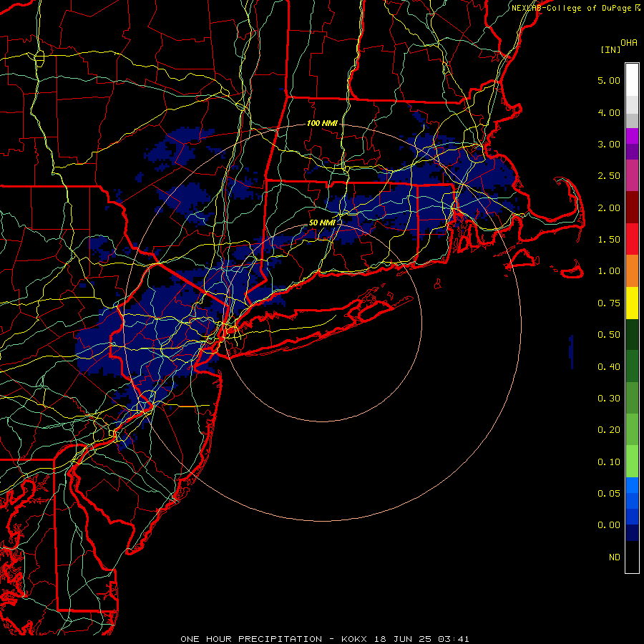The image size is (644, 644).
Task: Click the 50 NMI range ring label
Action: (322, 223)
